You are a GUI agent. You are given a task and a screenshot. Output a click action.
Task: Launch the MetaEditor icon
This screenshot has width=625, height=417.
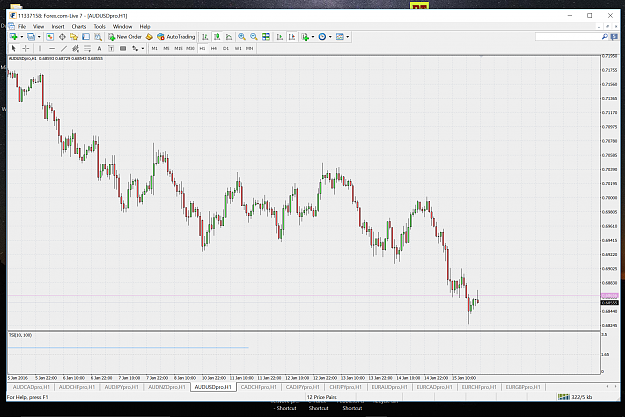click(x=149, y=37)
